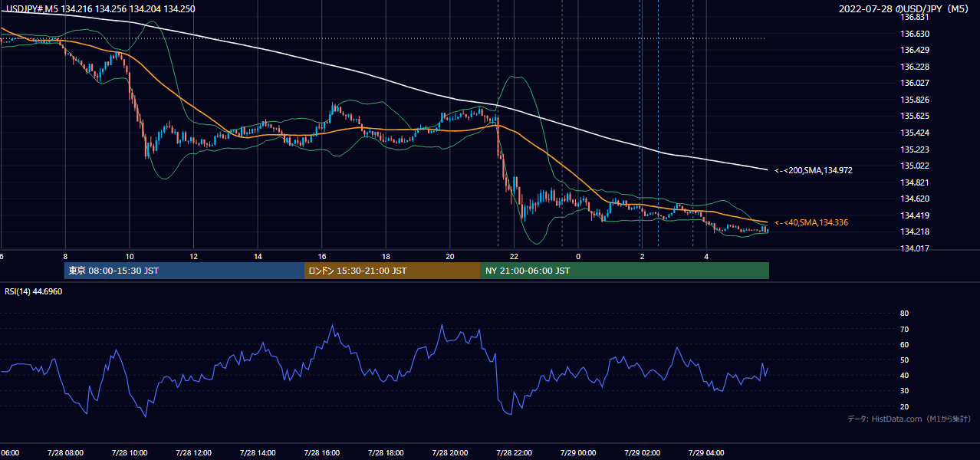Click the price axis value 136.228
This screenshot has height=460, width=980.
[915, 67]
